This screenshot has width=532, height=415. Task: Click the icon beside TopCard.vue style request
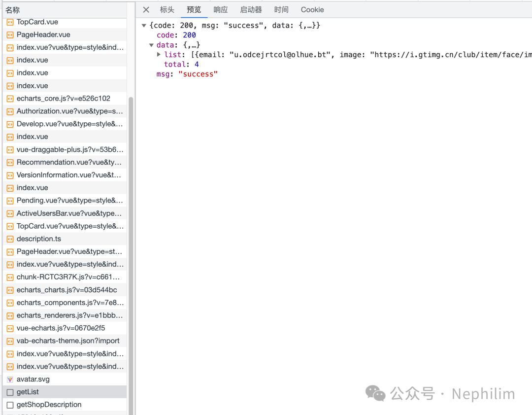(10, 227)
